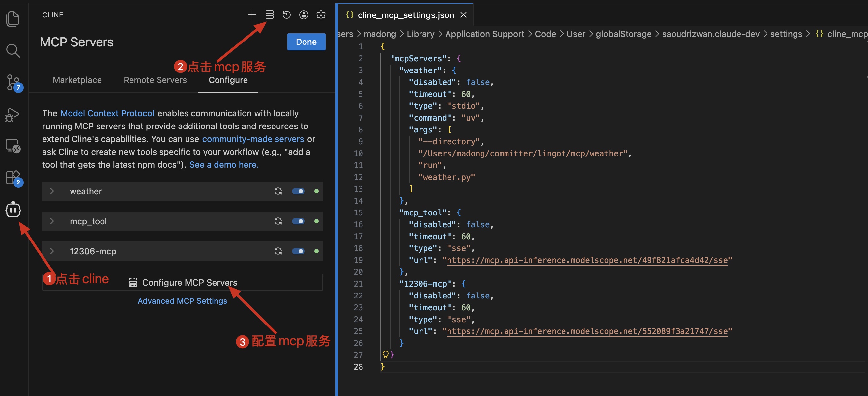Image resolution: width=868 pixels, height=396 pixels.
Task: Click the Done button
Action: coord(306,42)
